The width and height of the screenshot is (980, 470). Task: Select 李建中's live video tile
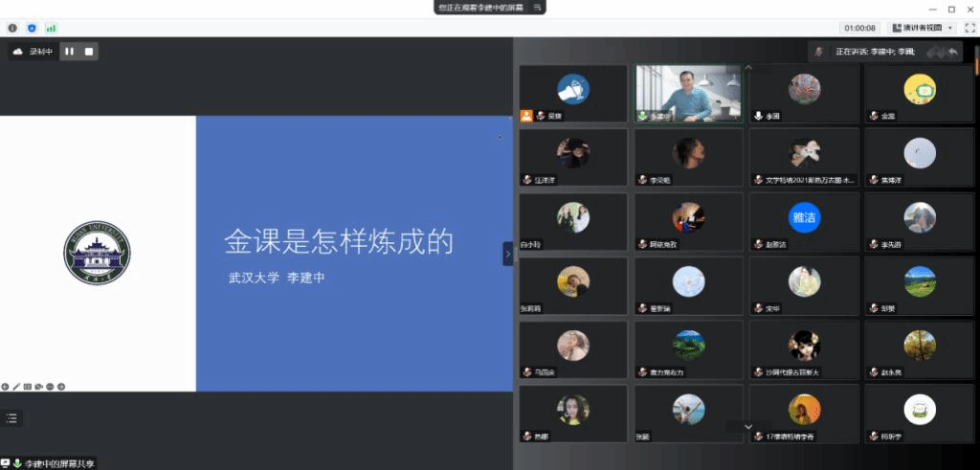689,94
